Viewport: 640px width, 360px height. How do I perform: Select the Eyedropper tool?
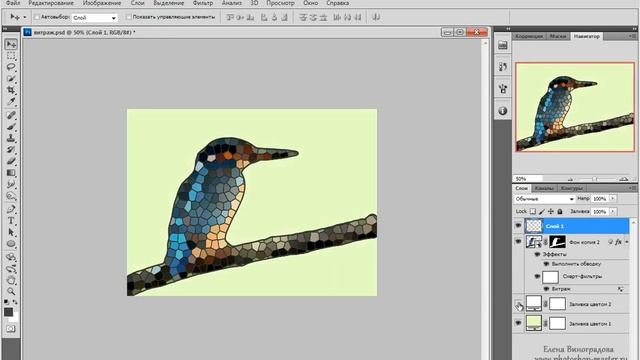pos(11,101)
